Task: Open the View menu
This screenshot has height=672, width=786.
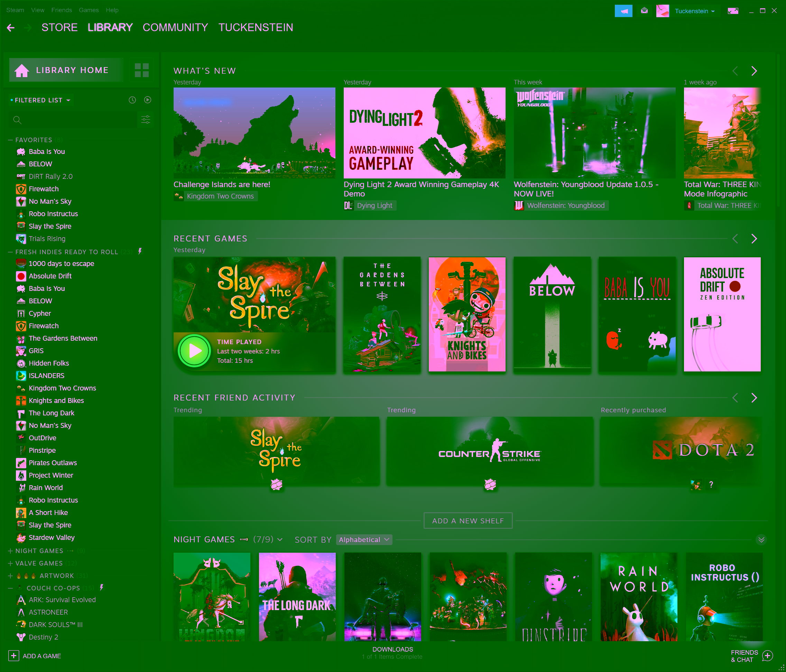Action: [38, 10]
